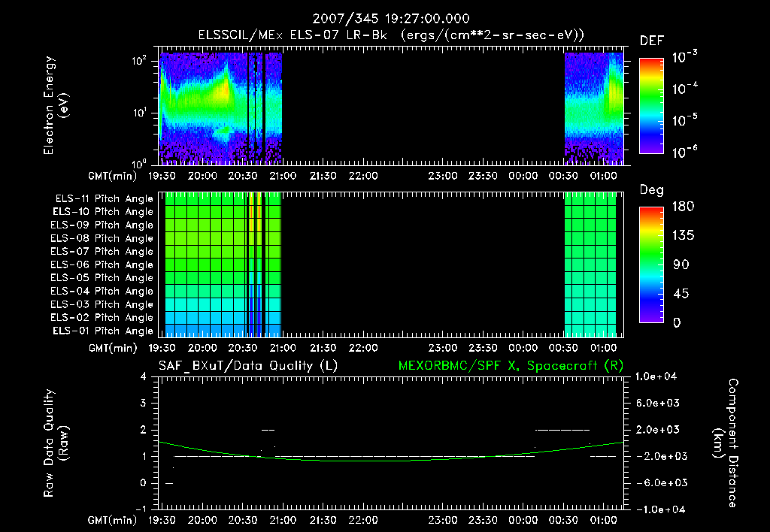
Task: Click the -6.0e+03 right axis tick label
Action: tap(661, 483)
